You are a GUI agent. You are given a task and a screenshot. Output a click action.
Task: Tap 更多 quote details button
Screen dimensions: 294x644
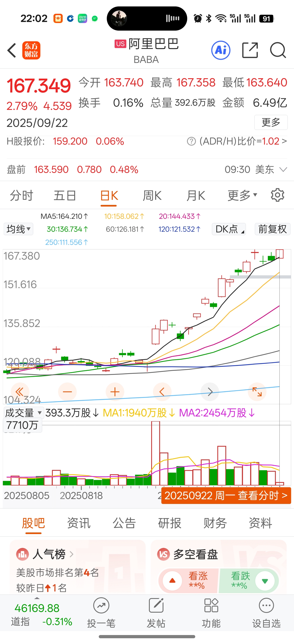(271, 122)
